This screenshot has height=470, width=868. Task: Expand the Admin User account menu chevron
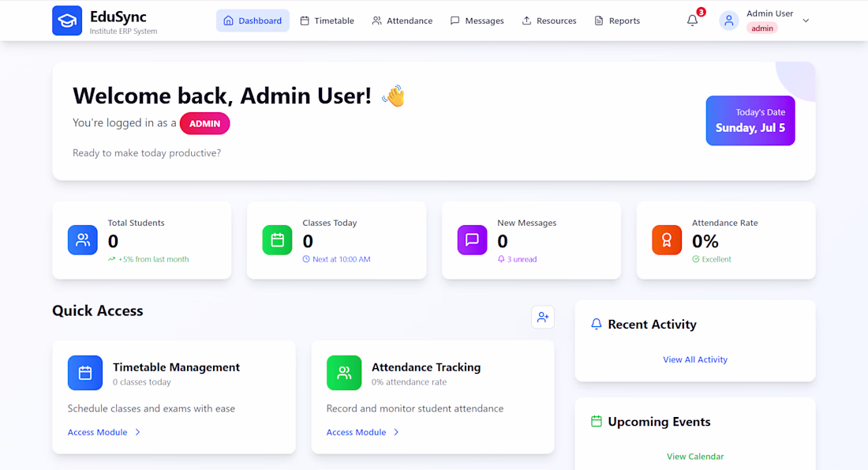tap(806, 21)
